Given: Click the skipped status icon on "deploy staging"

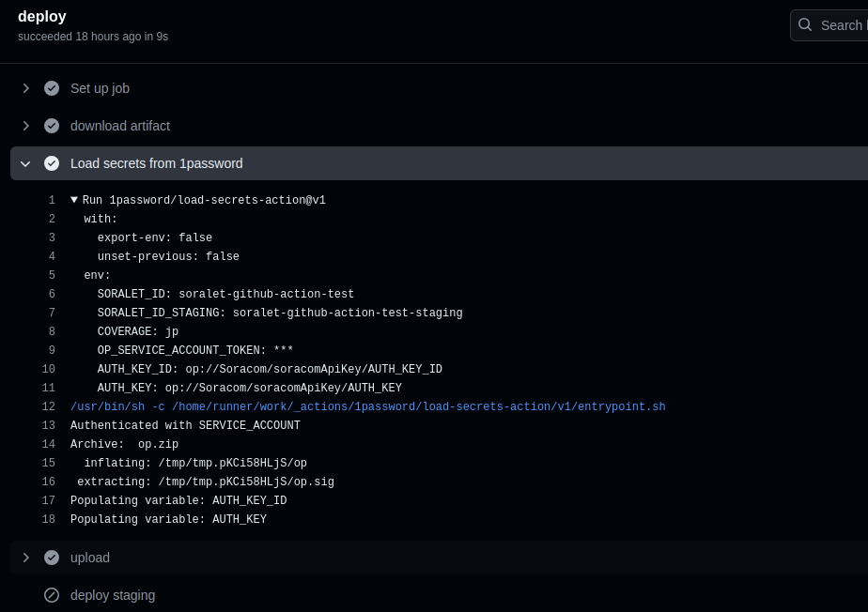Looking at the screenshot, I should point(52,595).
